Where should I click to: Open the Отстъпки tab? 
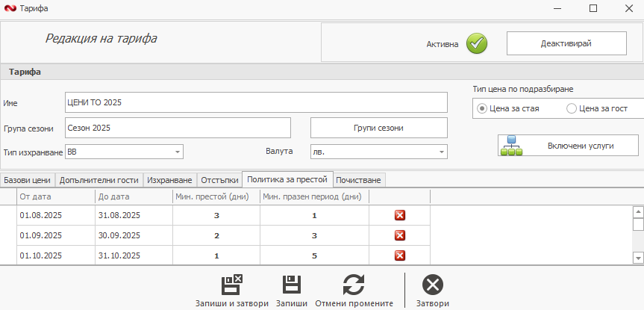pyautogui.click(x=220, y=180)
